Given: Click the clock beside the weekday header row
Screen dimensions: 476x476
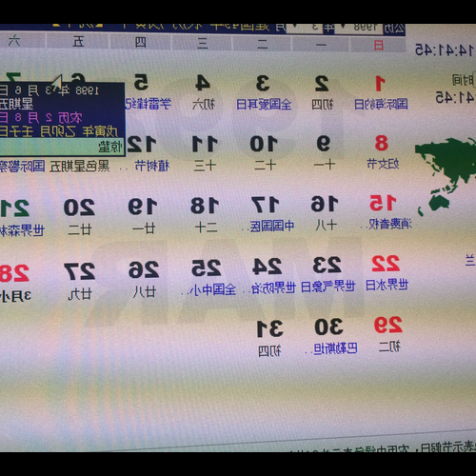Looking at the screenshot, I should pyautogui.click(x=445, y=50).
